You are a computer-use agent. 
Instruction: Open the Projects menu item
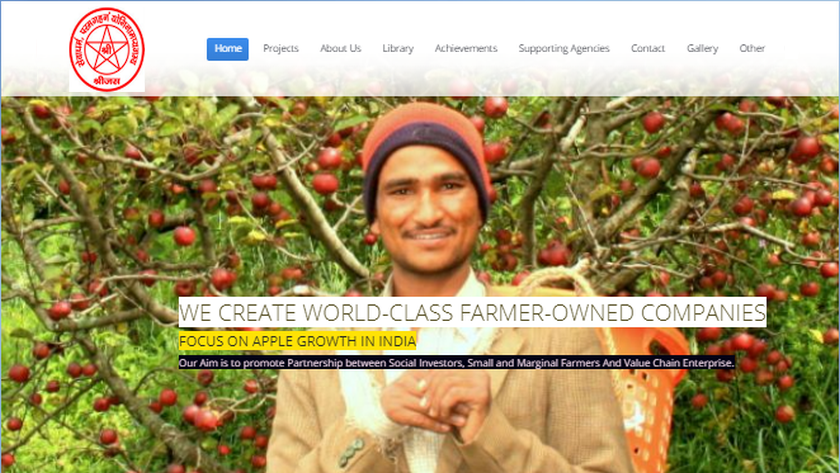point(281,49)
